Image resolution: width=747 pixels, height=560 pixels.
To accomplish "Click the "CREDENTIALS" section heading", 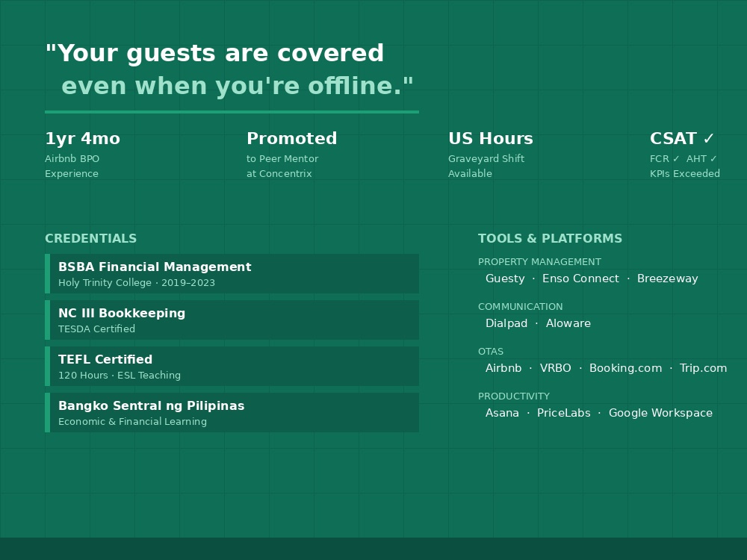I will coord(90,239).
